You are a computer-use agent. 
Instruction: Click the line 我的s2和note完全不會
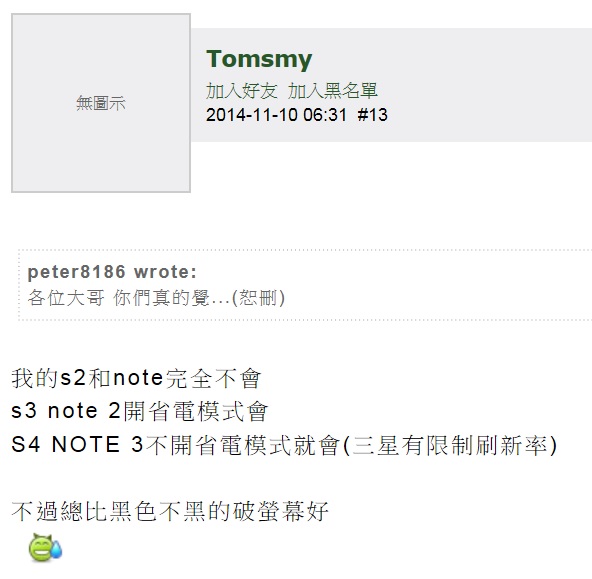point(136,378)
